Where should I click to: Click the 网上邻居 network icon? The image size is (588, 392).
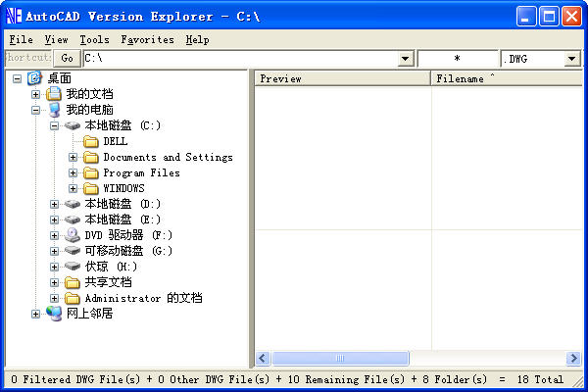[54, 314]
